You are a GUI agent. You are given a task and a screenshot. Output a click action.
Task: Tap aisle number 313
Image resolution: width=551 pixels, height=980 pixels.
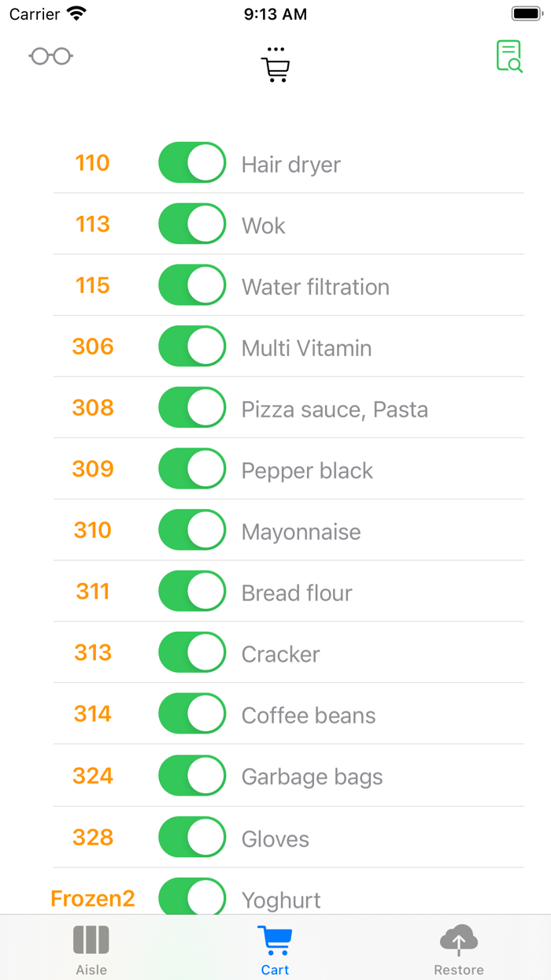click(x=93, y=653)
